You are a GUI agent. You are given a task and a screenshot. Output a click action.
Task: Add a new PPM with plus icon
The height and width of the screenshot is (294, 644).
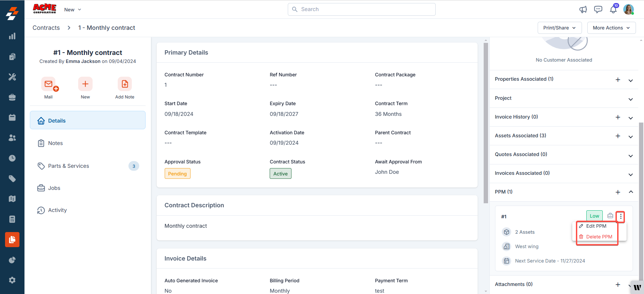pos(618,192)
